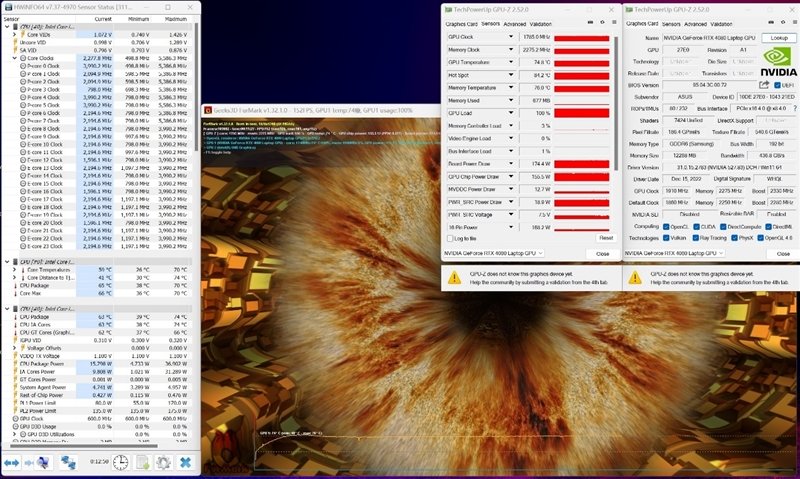Switch to Graphics Card tab in Sensors window
The width and height of the screenshot is (800, 479).
[x=461, y=24]
